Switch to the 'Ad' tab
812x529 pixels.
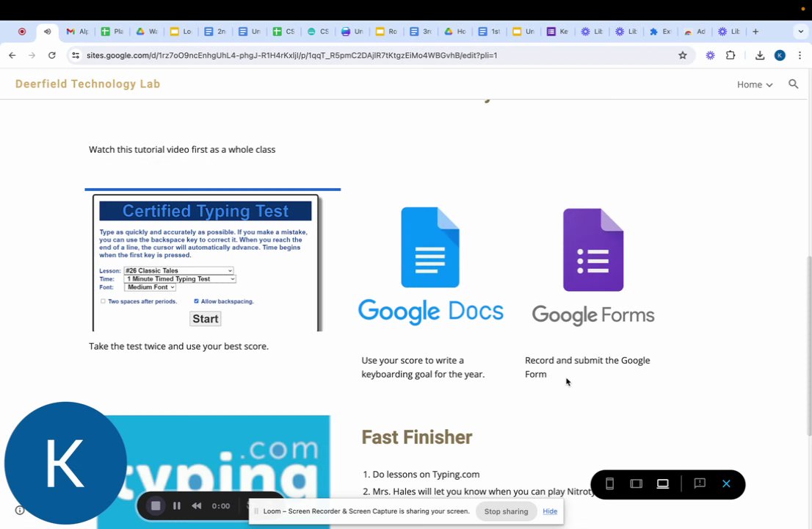tap(695, 32)
